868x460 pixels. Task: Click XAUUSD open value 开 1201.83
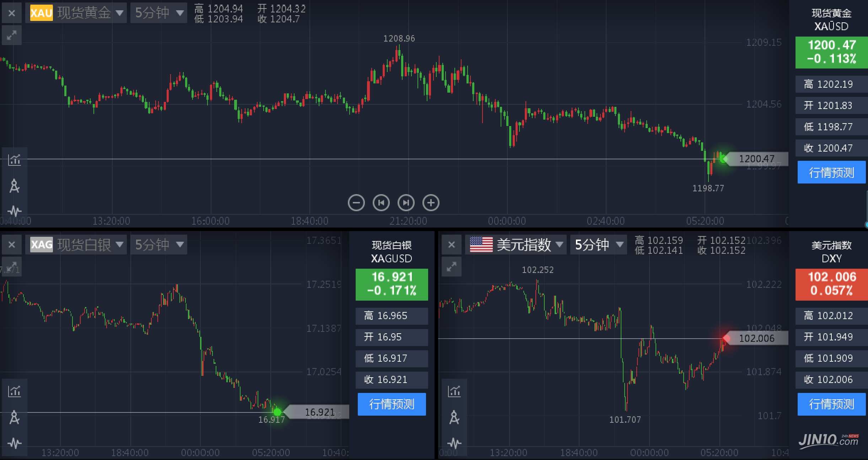pos(831,105)
